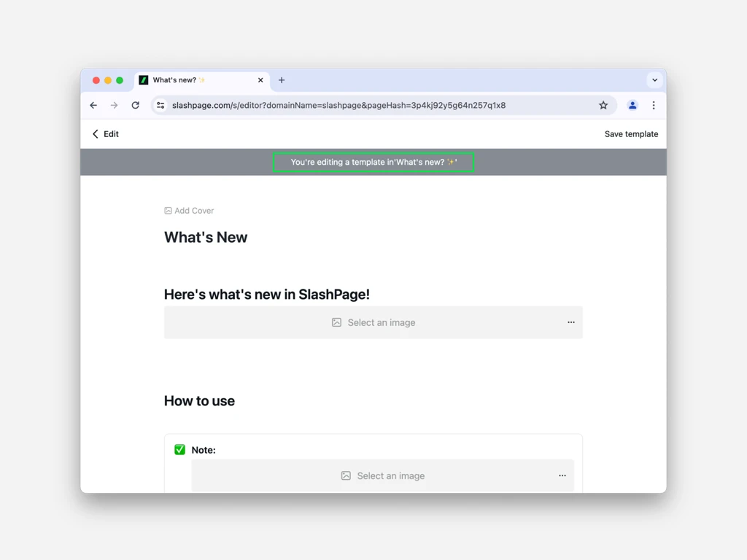Image resolution: width=747 pixels, height=560 pixels.
Task: Reload the page with the refresh icon
Action: 135,105
